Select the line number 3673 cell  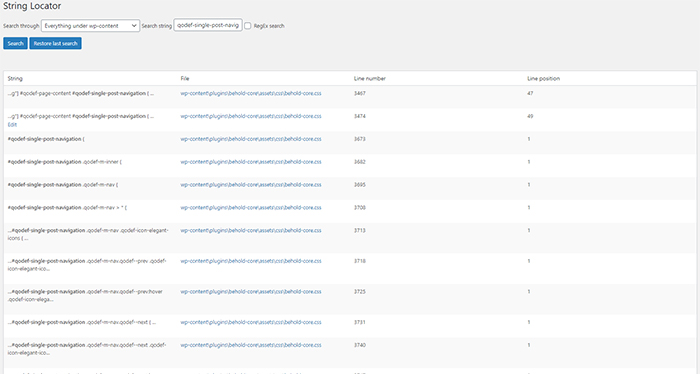coord(360,139)
